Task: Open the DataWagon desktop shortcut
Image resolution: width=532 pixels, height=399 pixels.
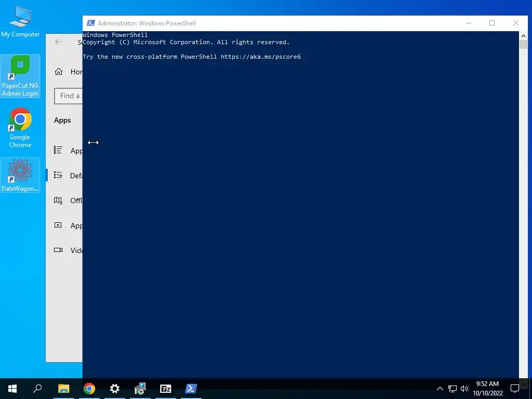Action: (x=20, y=175)
